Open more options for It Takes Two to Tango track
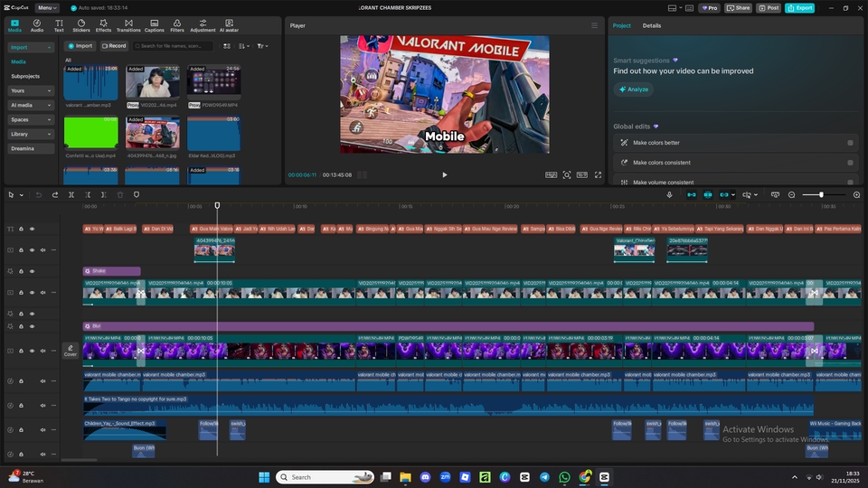This screenshot has width=868, height=488. [53, 405]
